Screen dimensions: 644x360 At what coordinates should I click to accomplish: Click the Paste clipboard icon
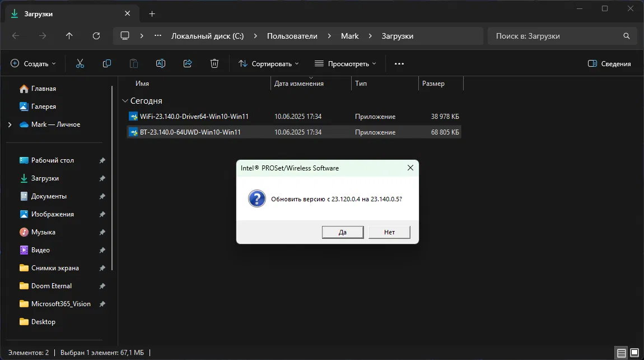(133, 63)
